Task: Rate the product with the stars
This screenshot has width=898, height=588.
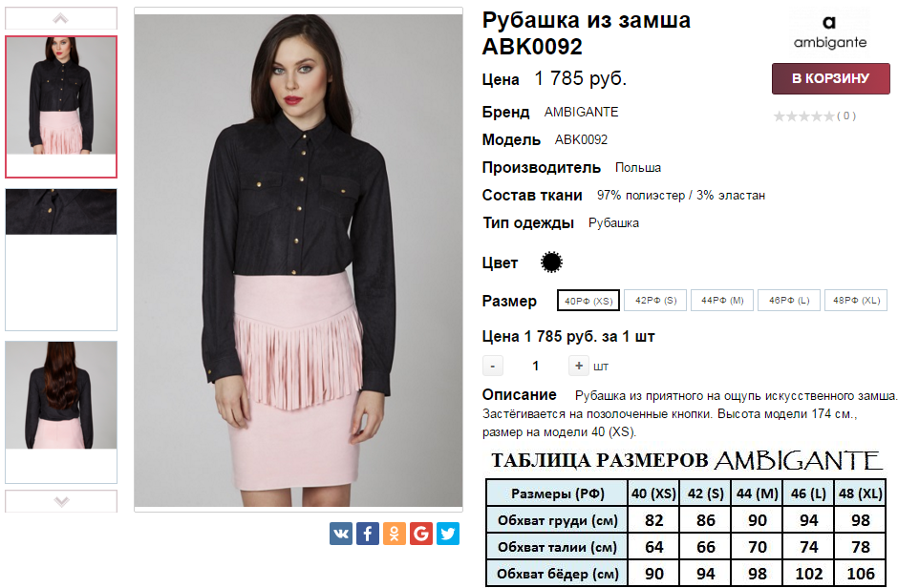Action: click(x=804, y=116)
